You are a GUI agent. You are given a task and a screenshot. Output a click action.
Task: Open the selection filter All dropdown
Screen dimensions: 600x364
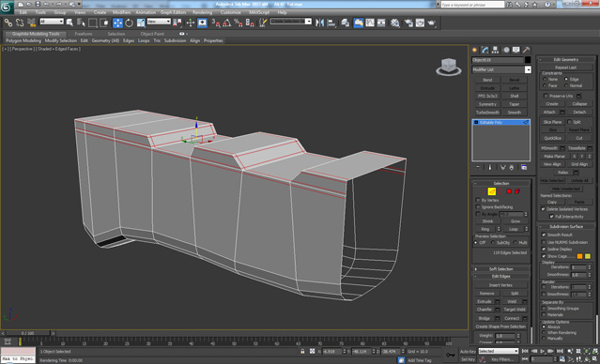coord(52,22)
